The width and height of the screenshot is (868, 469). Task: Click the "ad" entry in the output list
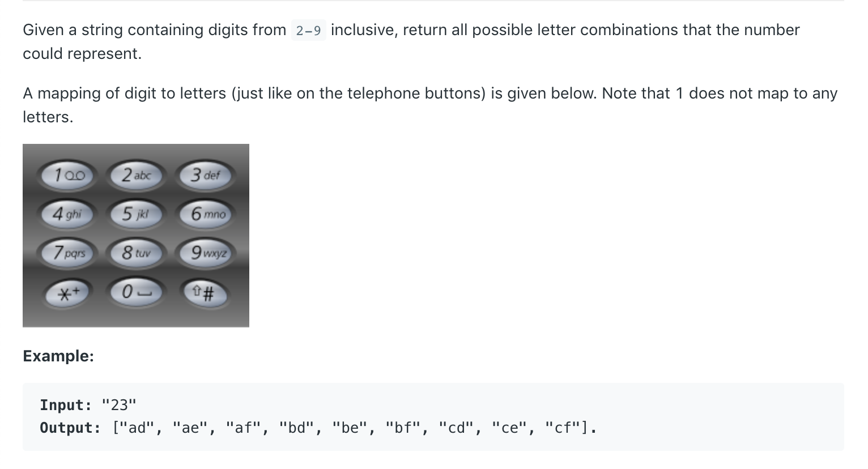click(136, 428)
